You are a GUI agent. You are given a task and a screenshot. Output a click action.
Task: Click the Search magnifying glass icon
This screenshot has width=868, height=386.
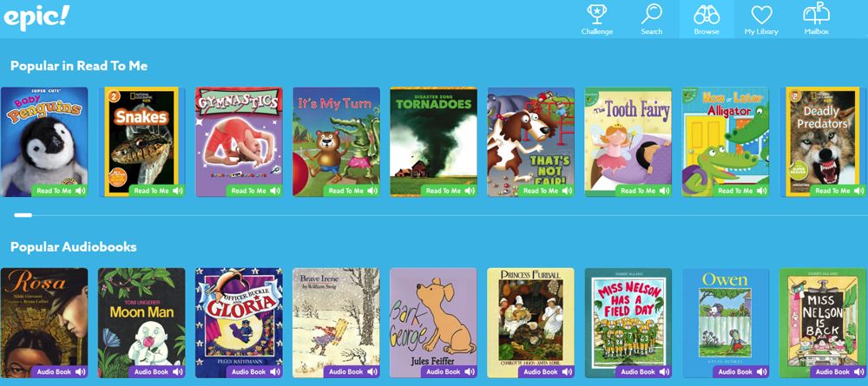click(x=652, y=15)
